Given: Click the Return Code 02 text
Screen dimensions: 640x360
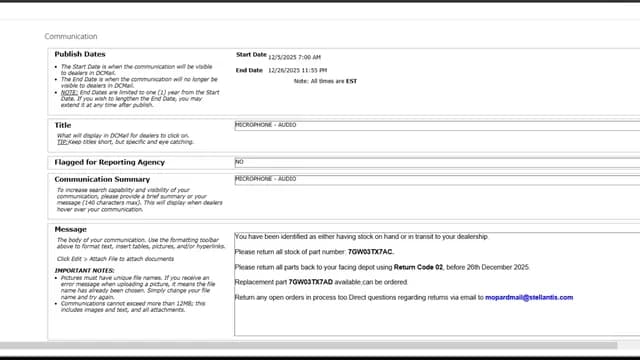Looking at the screenshot, I should (418, 267).
